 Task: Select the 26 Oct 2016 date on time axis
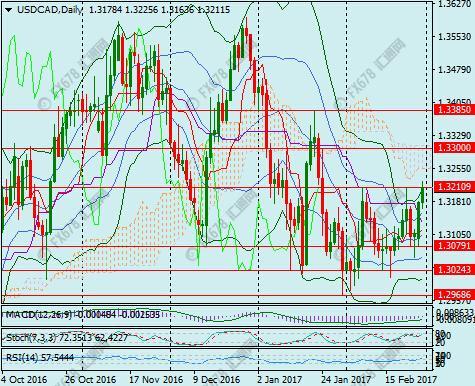[90, 380]
